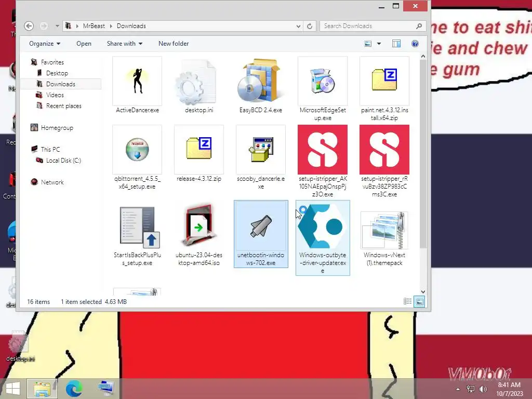Open the Windows Start button
Image resolution: width=532 pixels, height=399 pixels.
13,389
